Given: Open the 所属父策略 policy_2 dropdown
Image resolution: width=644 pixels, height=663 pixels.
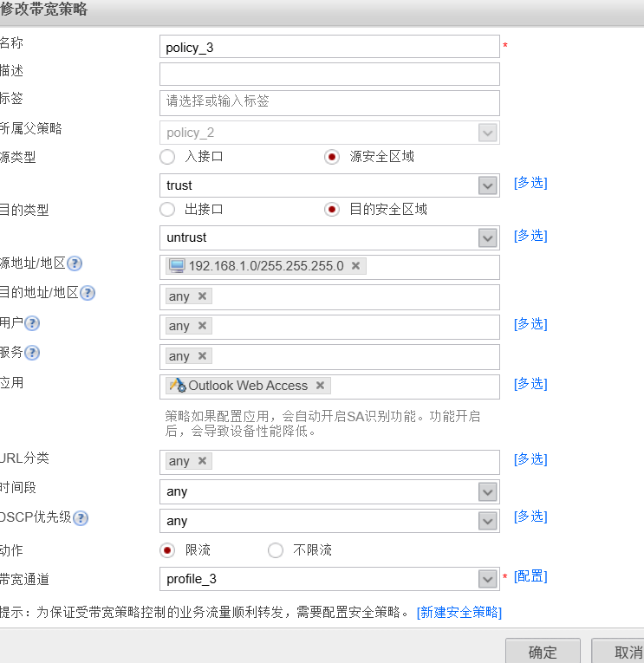Looking at the screenshot, I should click(487, 133).
